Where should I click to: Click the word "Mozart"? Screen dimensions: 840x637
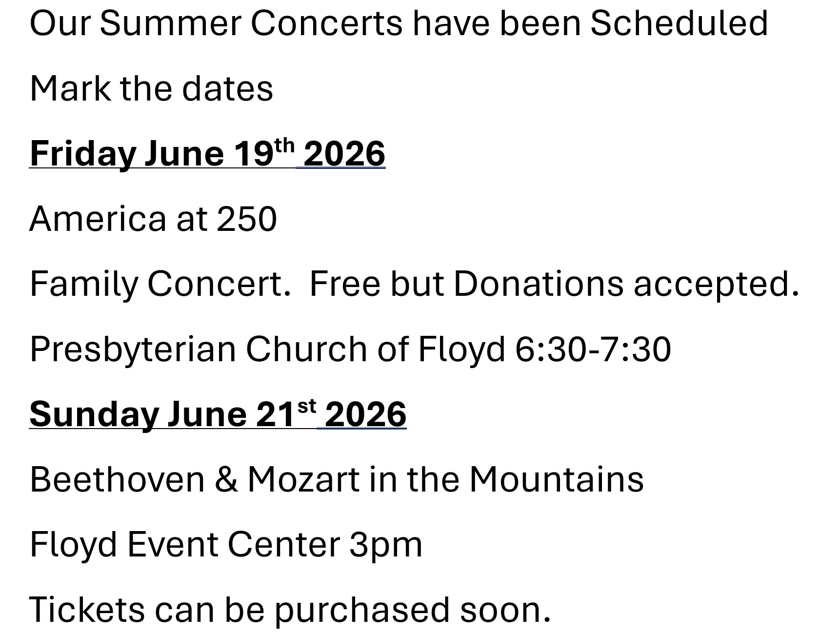coord(303,479)
